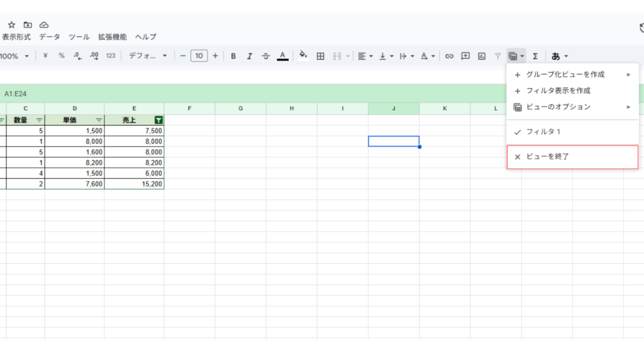Format cells as percent
The image size is (644, 352).
(x=62, y=56)
